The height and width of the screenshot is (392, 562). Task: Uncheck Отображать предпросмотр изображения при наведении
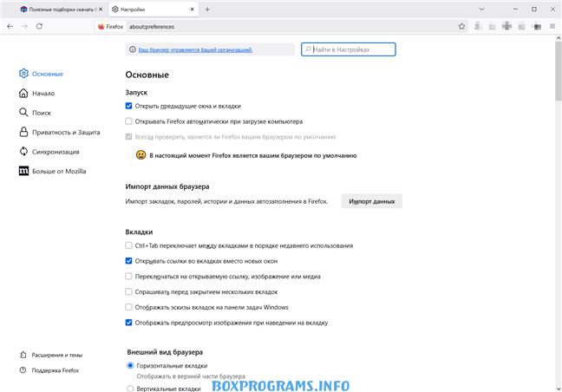pyautogui.click(x=128, y=323)
